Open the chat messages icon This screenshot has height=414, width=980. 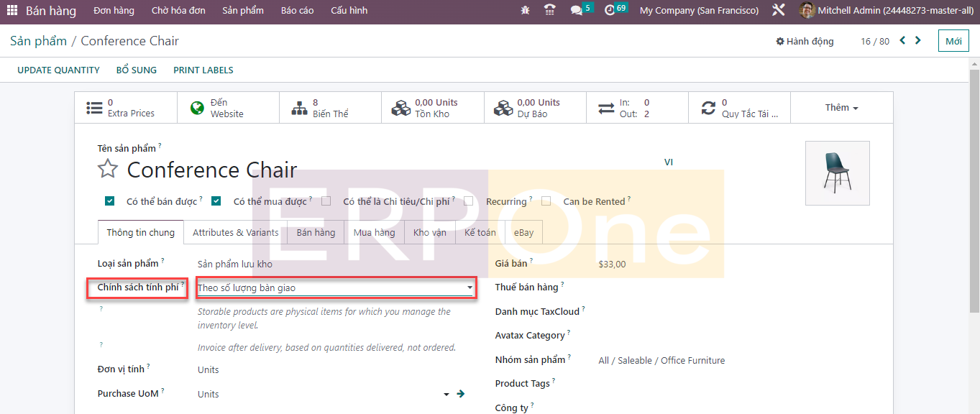(576, 11)
